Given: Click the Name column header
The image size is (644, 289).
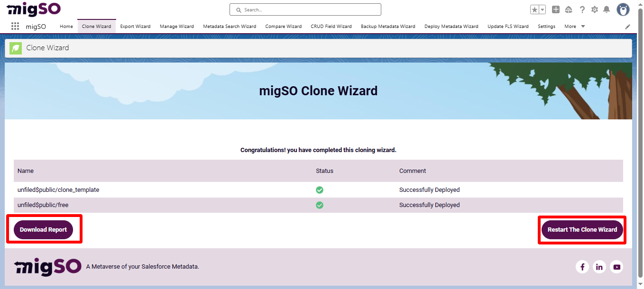Looking at the screenshot, I should 26,171.
